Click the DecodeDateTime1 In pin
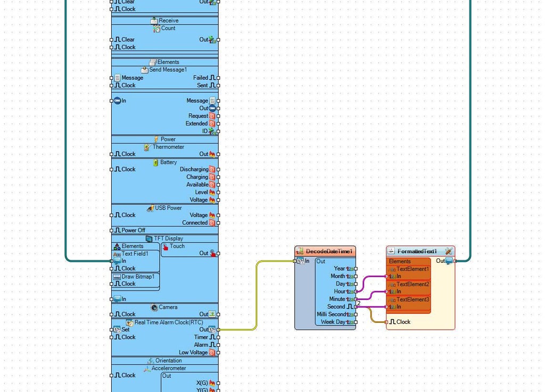Image resolution: width=545 pixels, height=392 pixels. 295,261
